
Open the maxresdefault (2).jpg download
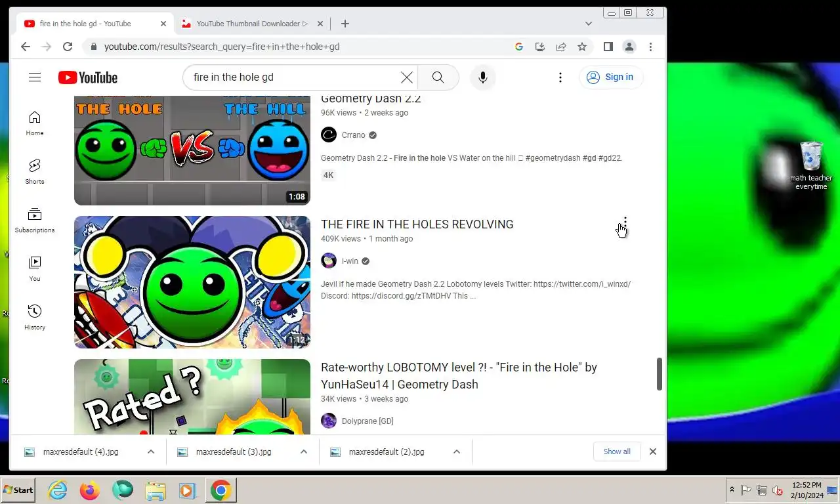(387, 451)
